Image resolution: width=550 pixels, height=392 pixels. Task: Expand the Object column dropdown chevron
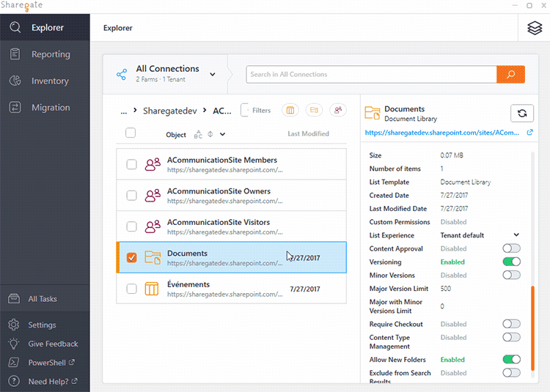222,134
